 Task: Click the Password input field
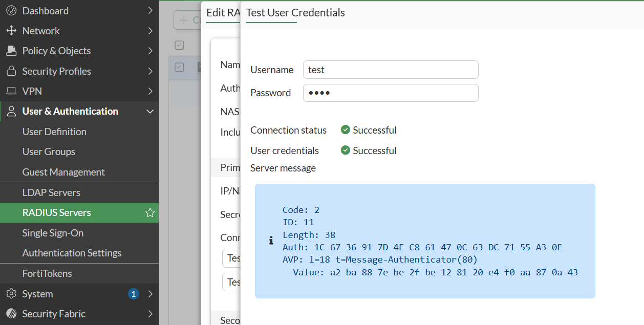[391, 93]
